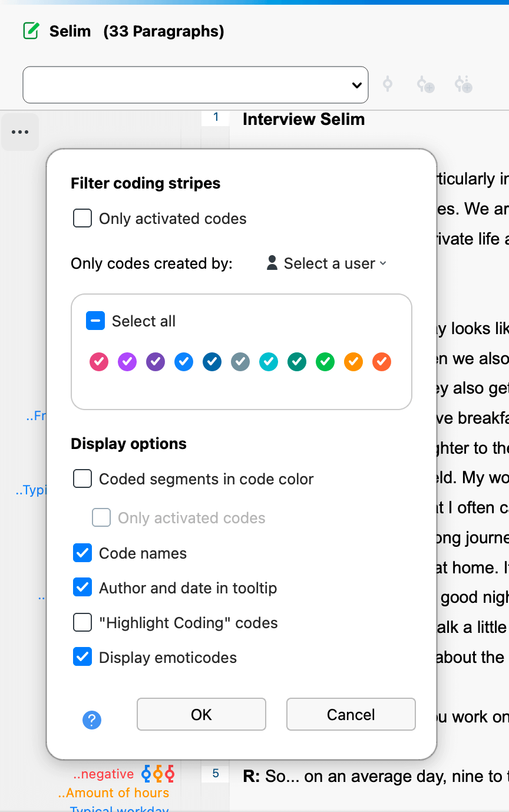This screenshot has width=509, height=812.
Task: Click the add new code toolbar icon
Action: click(x=425, y=85)
